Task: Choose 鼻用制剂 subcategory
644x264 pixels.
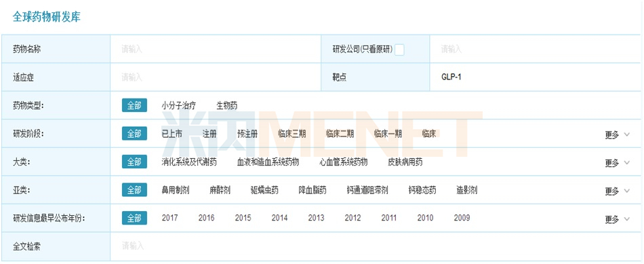Action: pyautogui.click(x=176, y=190)
